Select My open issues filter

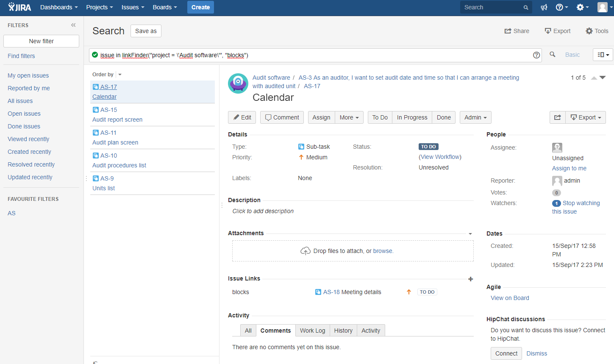pyautogui.click(x=28, y=75)
